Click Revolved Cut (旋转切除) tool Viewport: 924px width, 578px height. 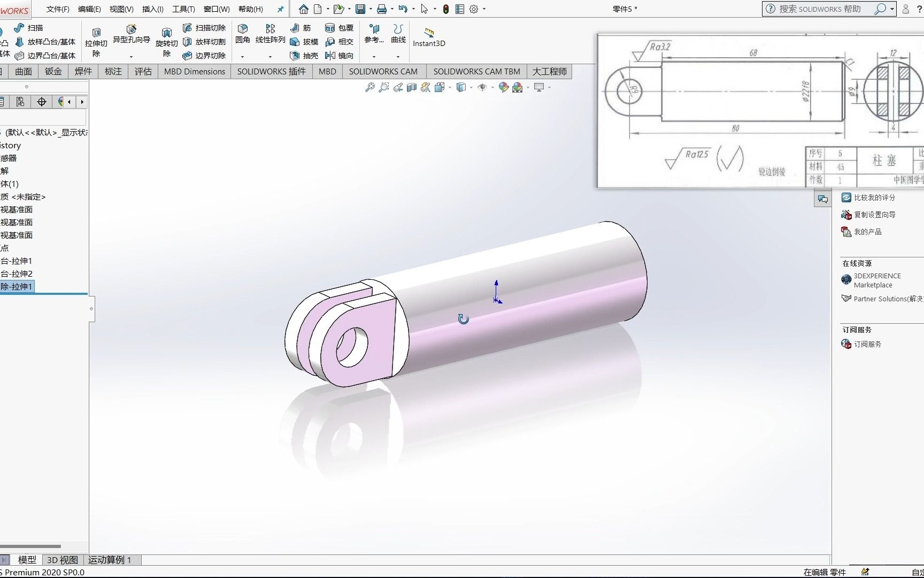click(x=167, y=43)
